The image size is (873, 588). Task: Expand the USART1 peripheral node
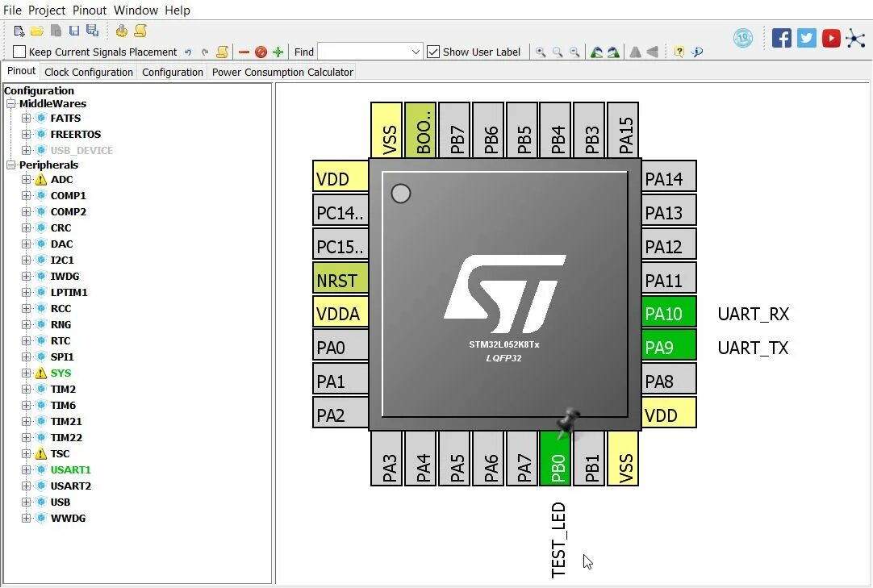(x=26, y=469)
